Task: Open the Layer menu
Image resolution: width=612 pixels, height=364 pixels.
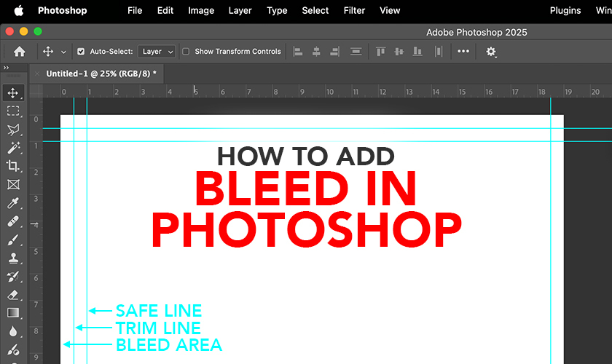Action: pyautogui.click(x=240, y=10)
